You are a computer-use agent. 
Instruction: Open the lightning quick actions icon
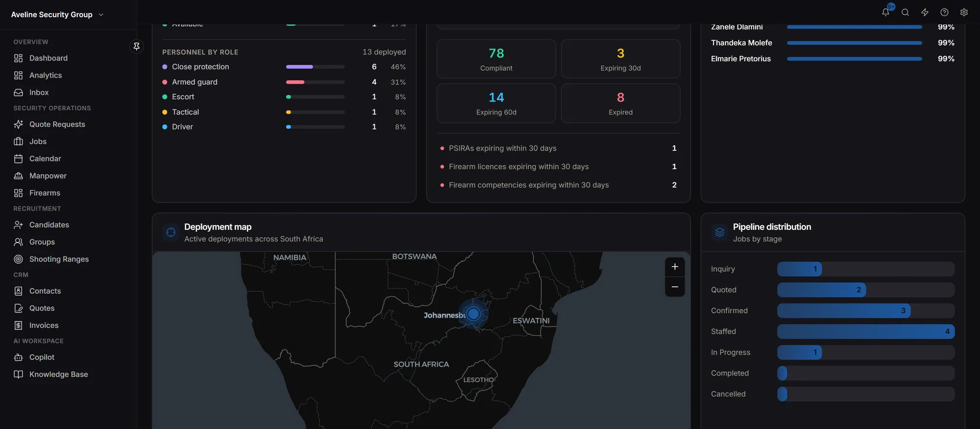click(x=925, y=13)
